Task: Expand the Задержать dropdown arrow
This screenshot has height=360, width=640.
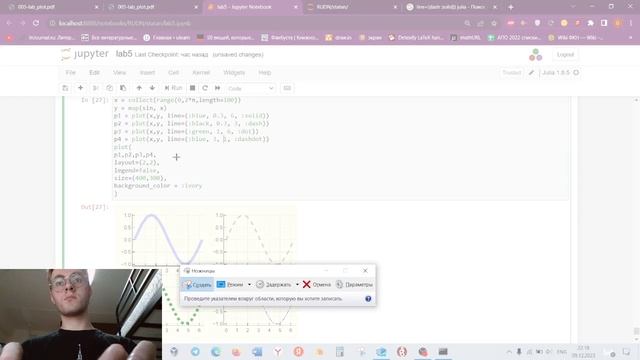Action: 297,284
